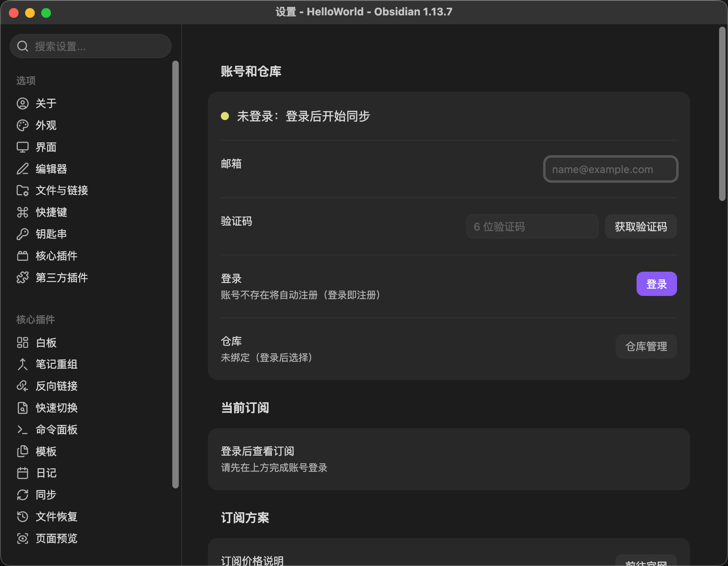Click the 编辑器 pencil icon

[23, 169]
